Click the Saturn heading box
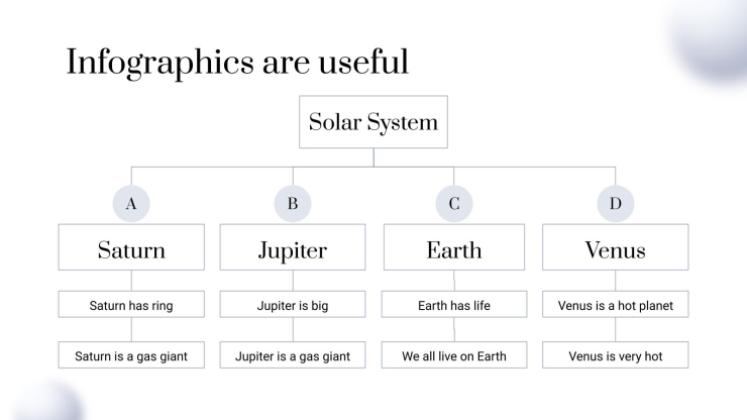Screen dimensions: 747x420 coord(131,249)
